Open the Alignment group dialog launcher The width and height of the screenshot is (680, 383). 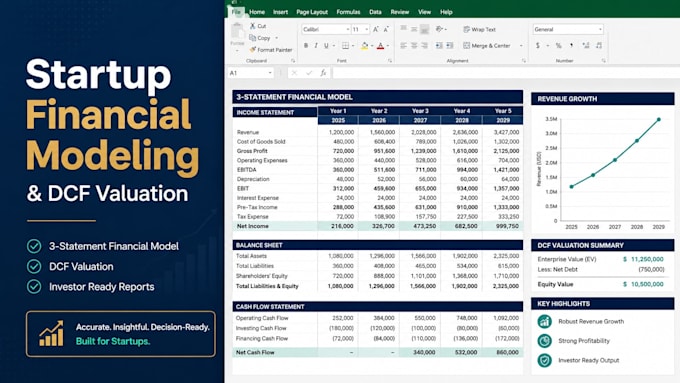(x=524, y=61)
